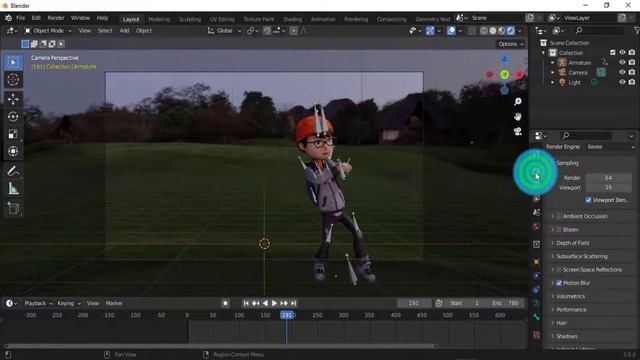Expand Camera tree item arrow
Image resolution: width=640 pixels, height=360 pixels.
(x=553, y=73)
